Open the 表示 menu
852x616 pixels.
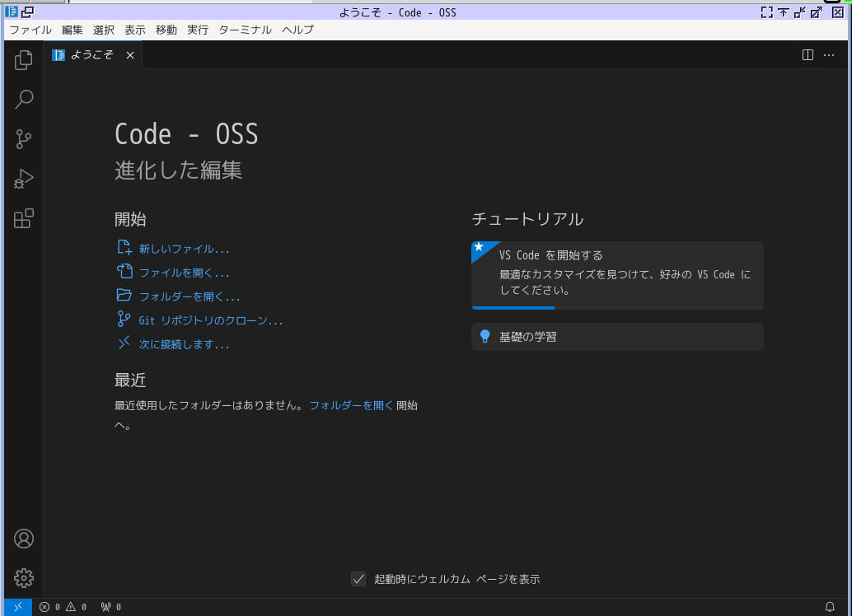(135, 30)
